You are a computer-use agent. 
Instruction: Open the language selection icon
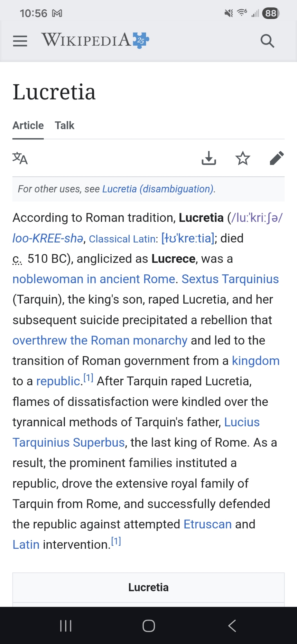point(20,158)
